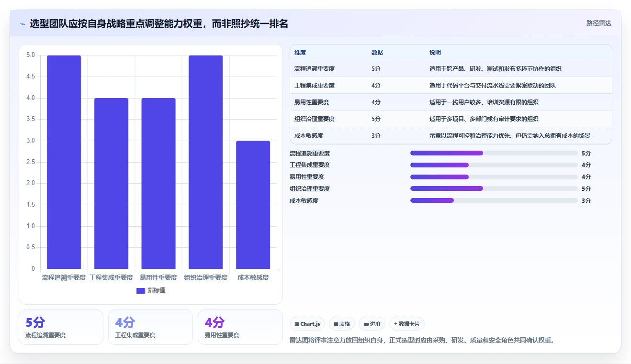Click the 成本敏感度 bar in the chart
Screen dimensions: 631x364
tap(253, 205)
